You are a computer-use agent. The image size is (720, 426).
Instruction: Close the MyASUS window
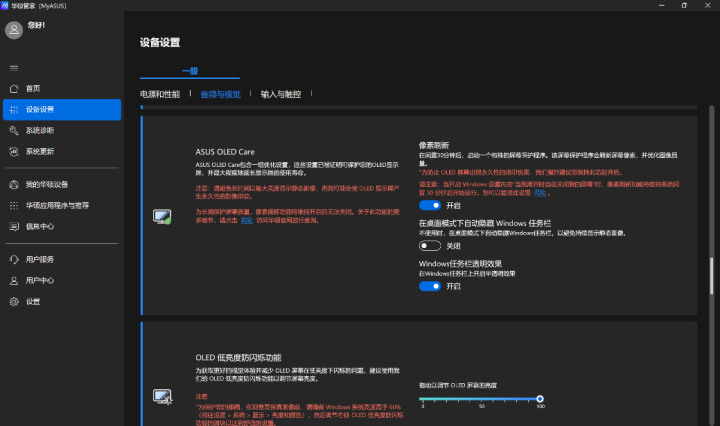708,6
